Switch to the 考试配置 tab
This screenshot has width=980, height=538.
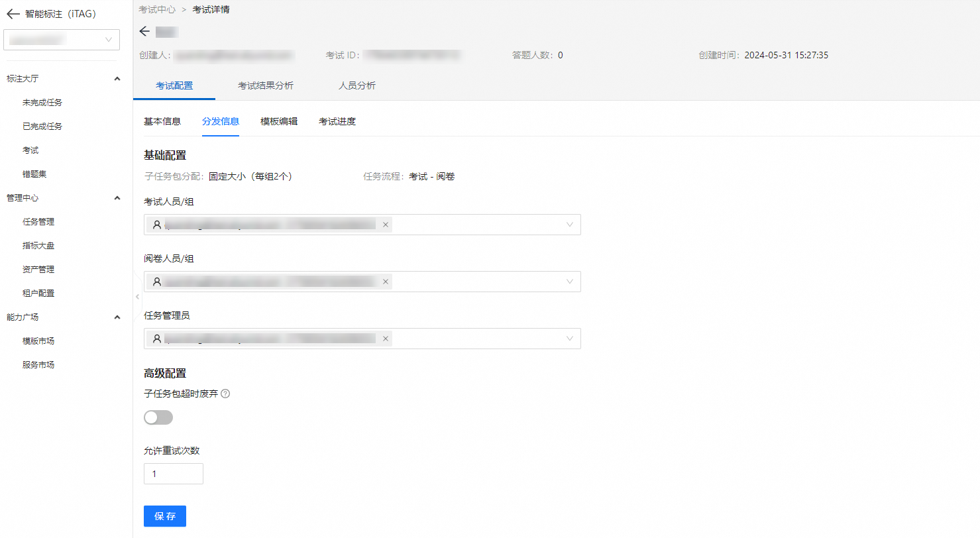point(174,85)
